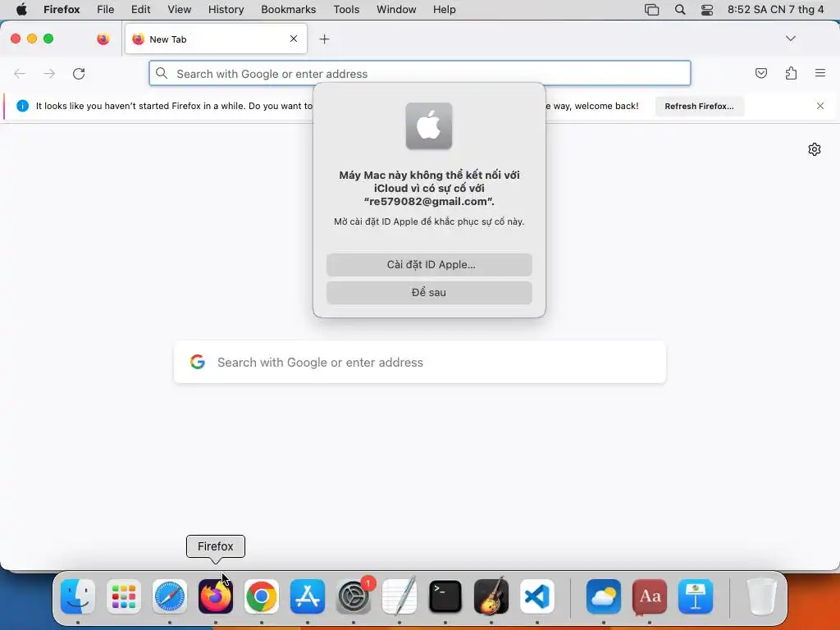Open Control Center in the menu bar
This screenshot has width=840, height=630.
[x=707, y=10]
